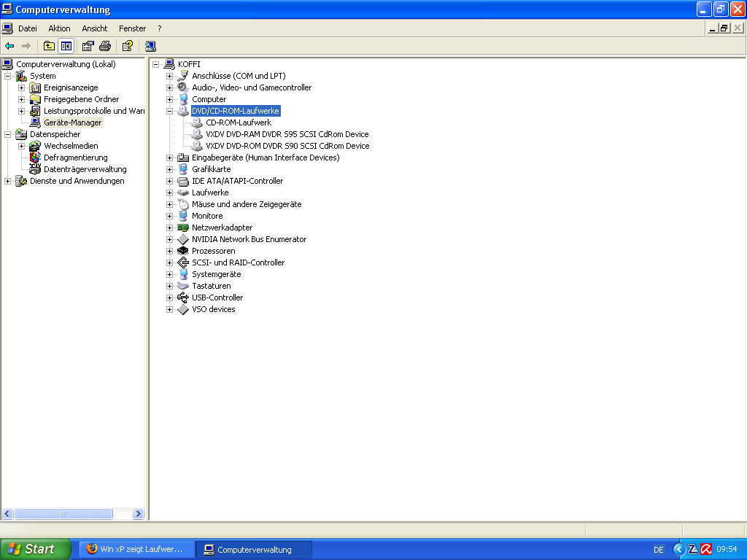Click the Help toolbar icon
Viewport: 747px width, 560px height.
tap(127, 46)
